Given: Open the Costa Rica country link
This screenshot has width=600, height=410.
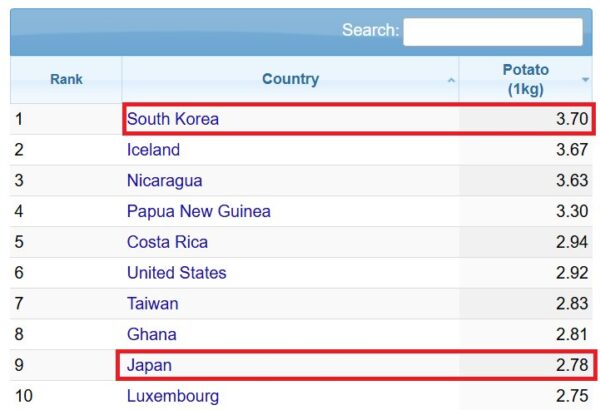Looking at the screenshot, I should (167, 242).
